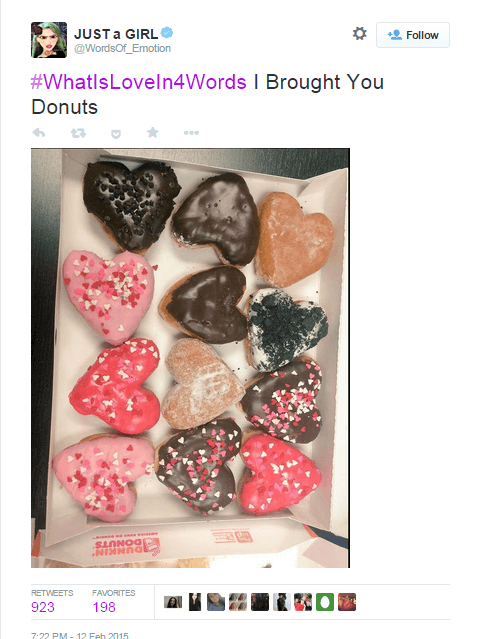Open the tweet timestamp 12 Feb 2015
479x639 pixels.
coord(79,635)
